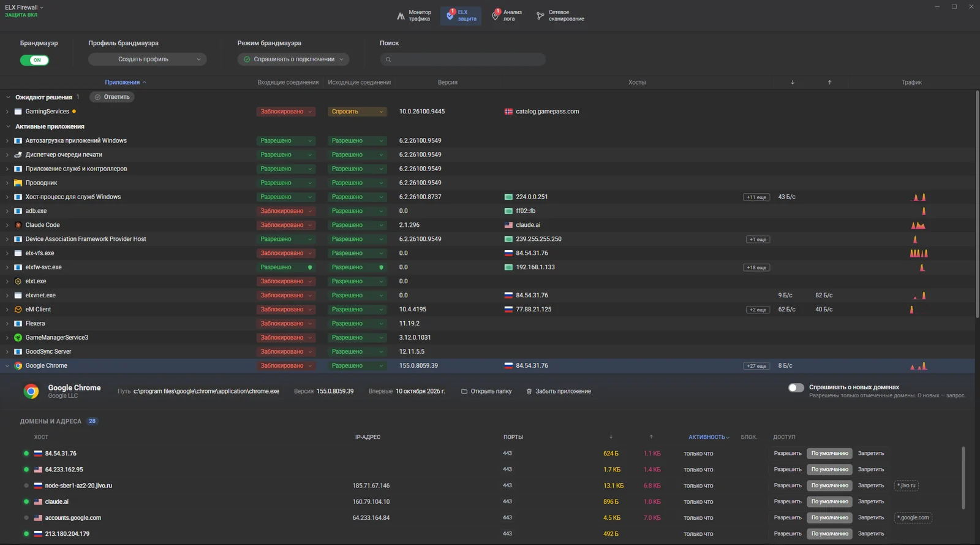Click the large Chrome logo in details
This screenshot has height=545, width=980.
click(31, 391)
